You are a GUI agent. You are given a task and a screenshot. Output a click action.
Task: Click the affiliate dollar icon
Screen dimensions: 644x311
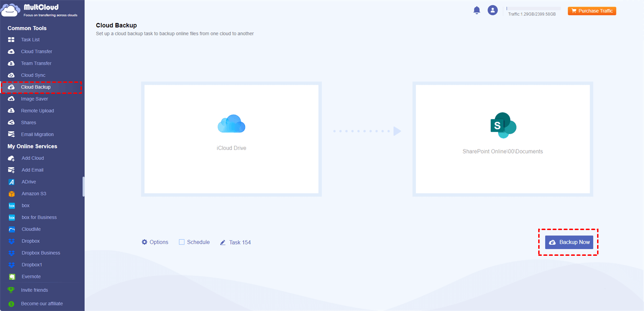11,304
